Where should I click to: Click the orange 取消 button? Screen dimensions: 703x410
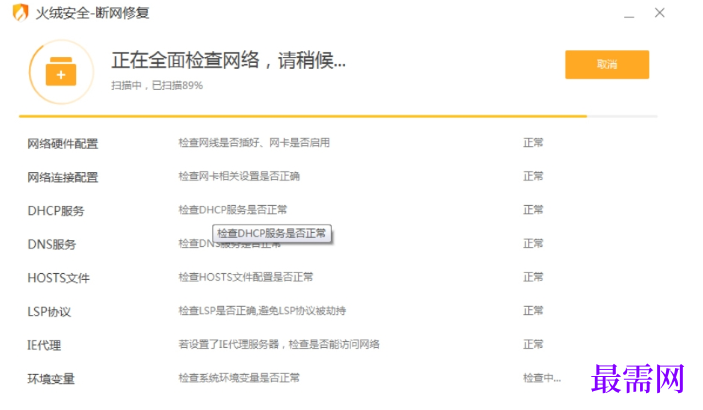click(x=607, y=65)
